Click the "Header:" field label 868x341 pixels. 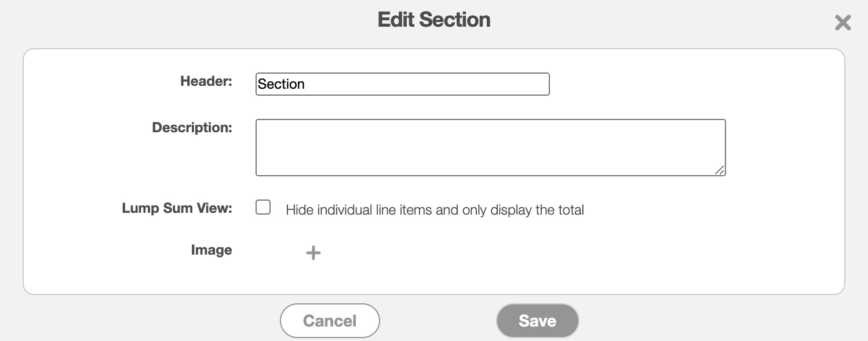206,81
